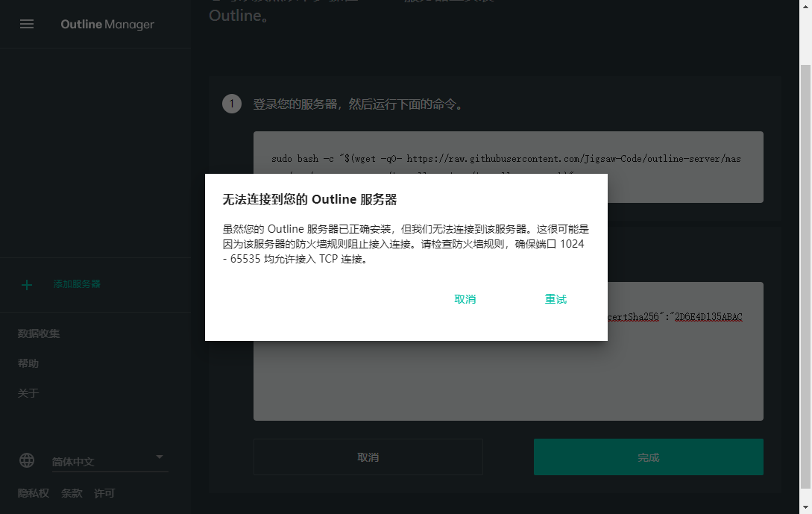Viewport: 812px width, 514px height.
Task: Expand the 简体中文 language dropdown
Action: point(110,460)
